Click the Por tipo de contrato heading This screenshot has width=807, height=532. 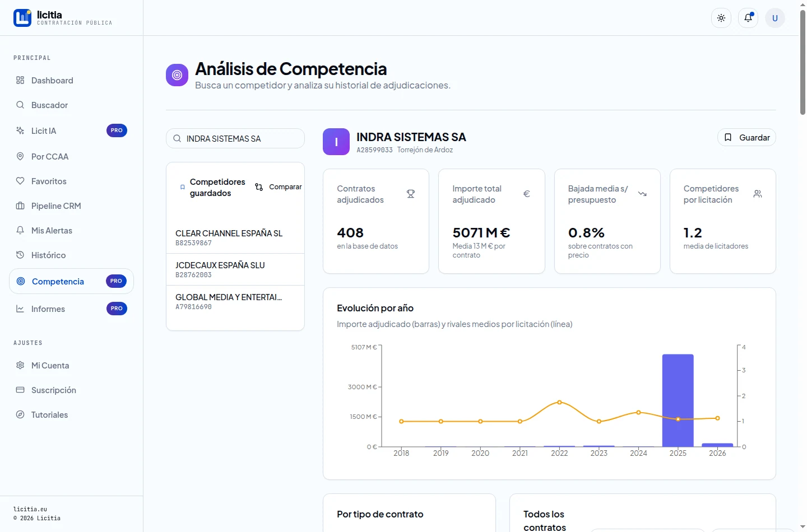(x=380, y=514)
